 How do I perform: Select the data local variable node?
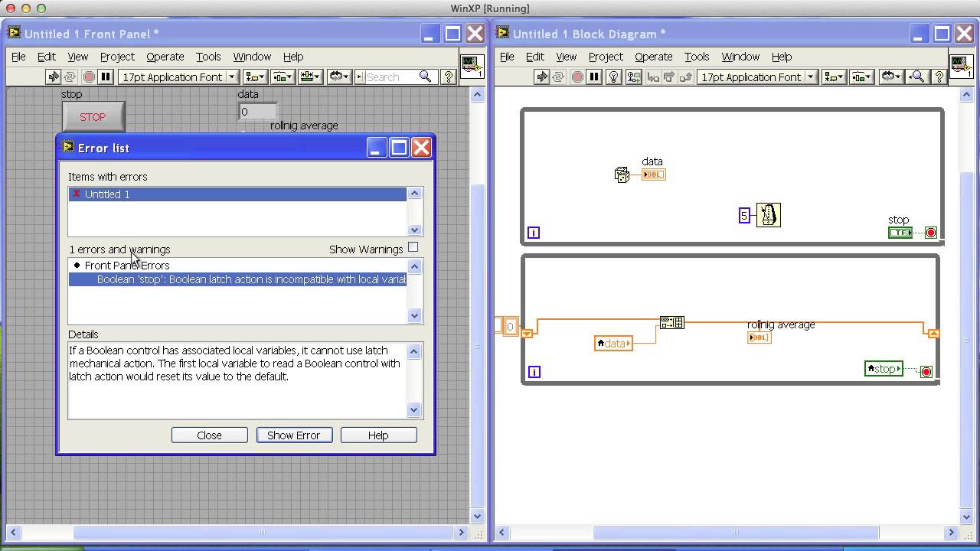pos(613,344)
